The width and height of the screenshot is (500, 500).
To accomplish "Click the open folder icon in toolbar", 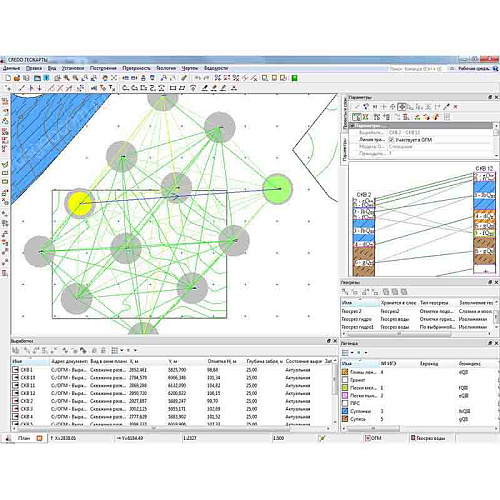I will [17, 78].
